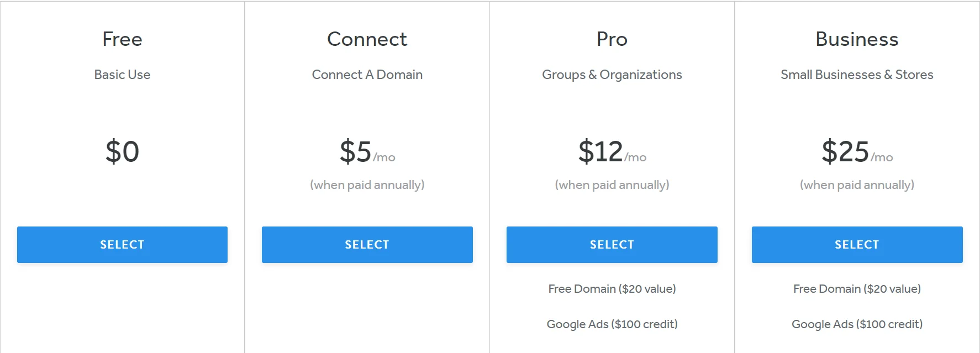Click the $25/mo price

click(x=856, y=151)
